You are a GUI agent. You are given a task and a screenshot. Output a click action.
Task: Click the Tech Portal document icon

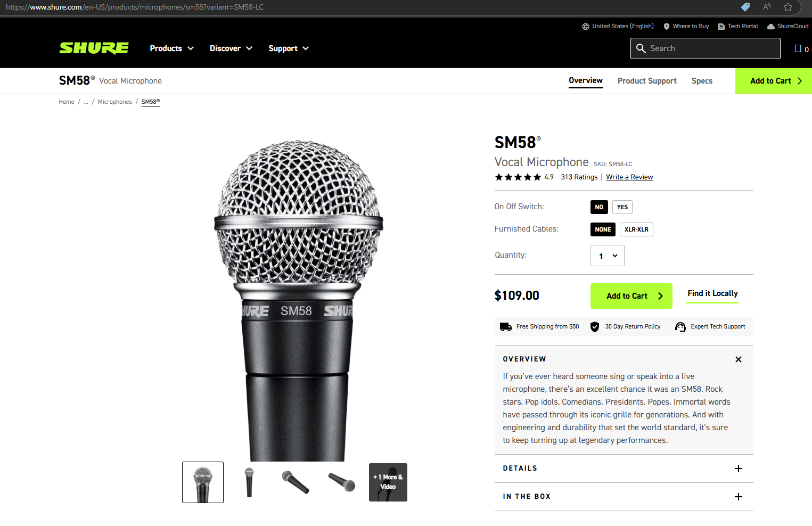[721, 27]
